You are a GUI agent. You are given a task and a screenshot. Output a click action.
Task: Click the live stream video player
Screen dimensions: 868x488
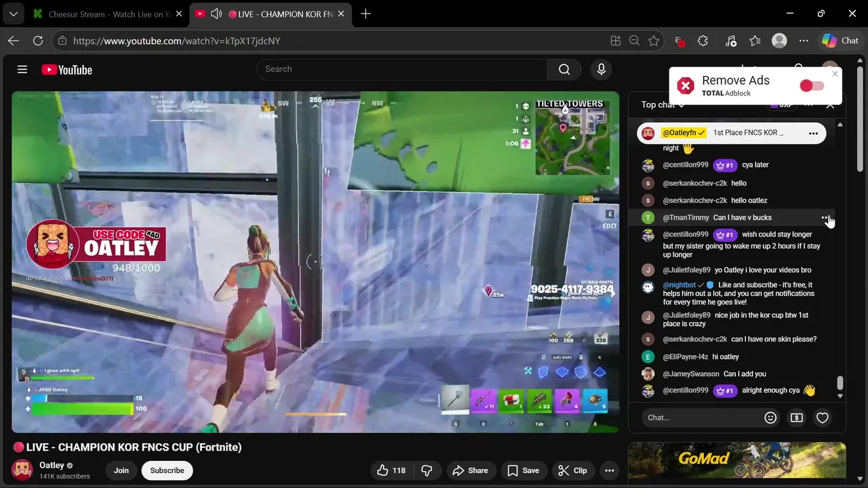click(x=315, y=262)
